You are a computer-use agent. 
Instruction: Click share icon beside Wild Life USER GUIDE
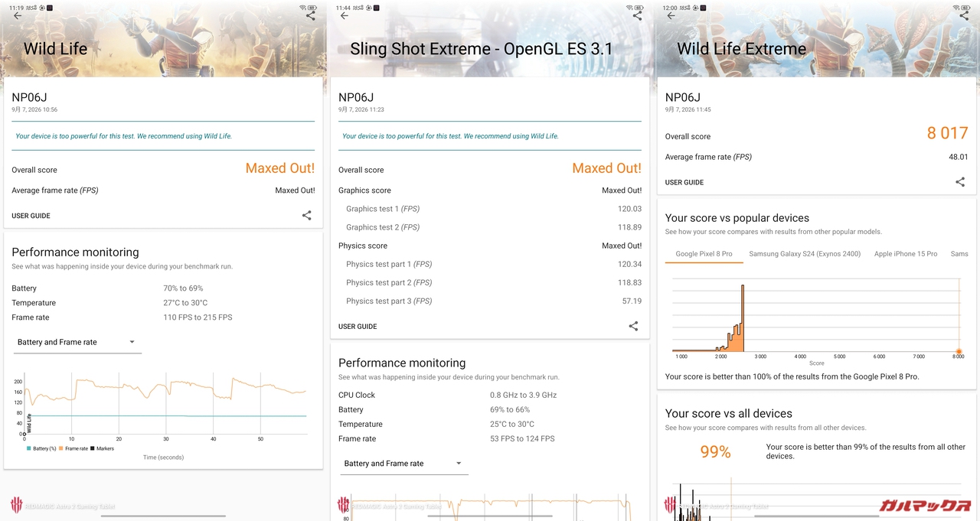coord(306,216)
